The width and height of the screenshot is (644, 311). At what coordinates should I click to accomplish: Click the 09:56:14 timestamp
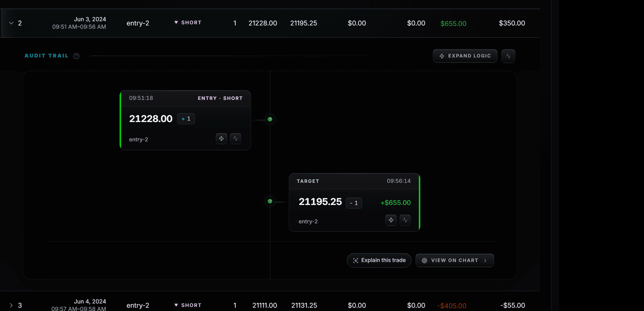coord(399,181)
